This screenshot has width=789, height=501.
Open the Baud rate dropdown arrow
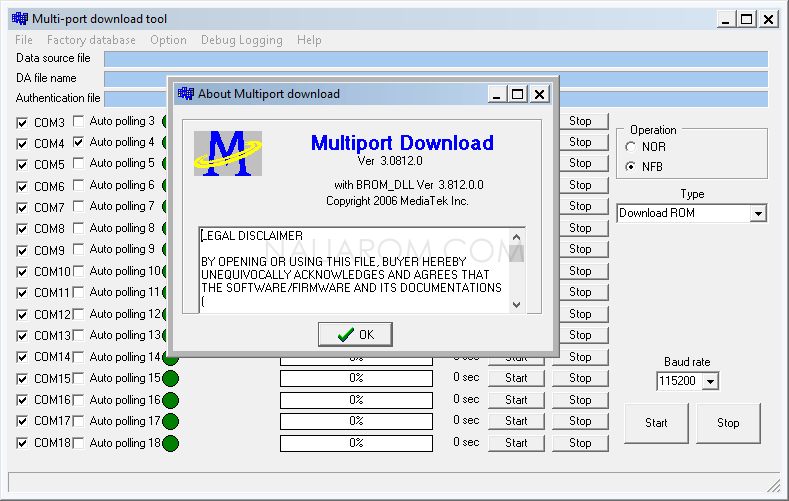tap(710, 381)
